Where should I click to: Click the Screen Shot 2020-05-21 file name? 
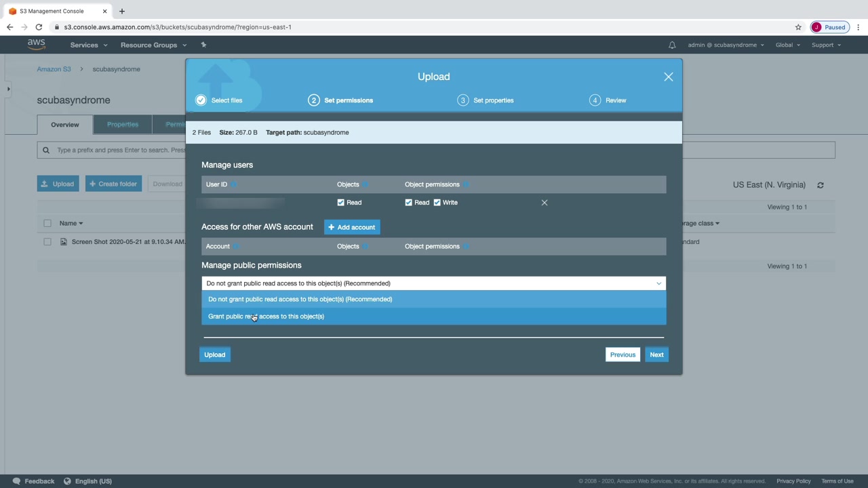coord(129,242)
